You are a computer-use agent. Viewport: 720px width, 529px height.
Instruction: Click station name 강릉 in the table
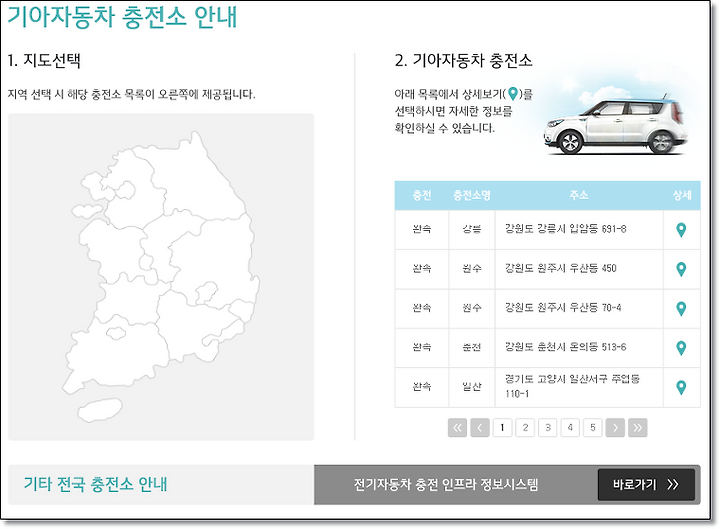[472, 229]
